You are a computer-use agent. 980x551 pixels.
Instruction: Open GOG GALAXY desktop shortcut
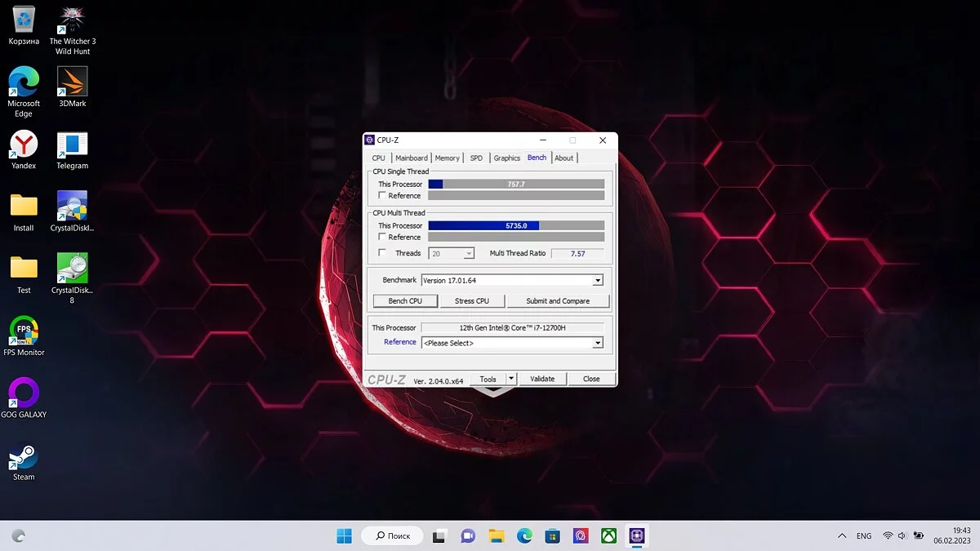pos(24,393)
